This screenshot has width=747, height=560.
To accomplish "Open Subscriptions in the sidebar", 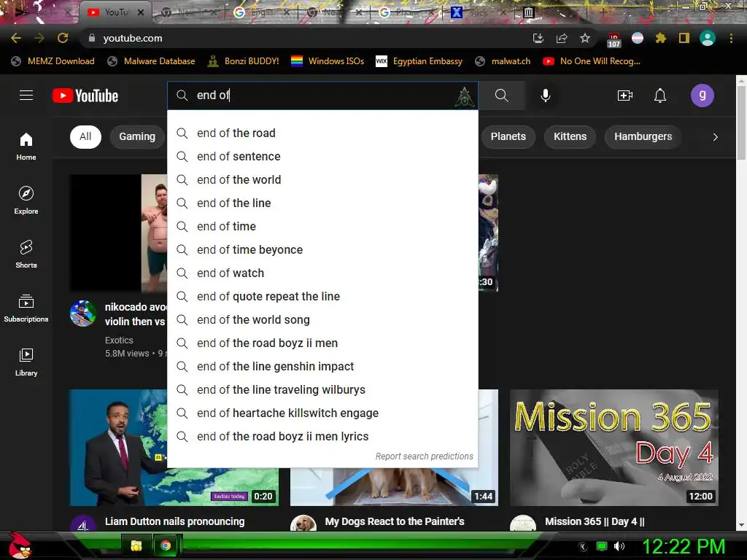I will [x=26, y=308].
